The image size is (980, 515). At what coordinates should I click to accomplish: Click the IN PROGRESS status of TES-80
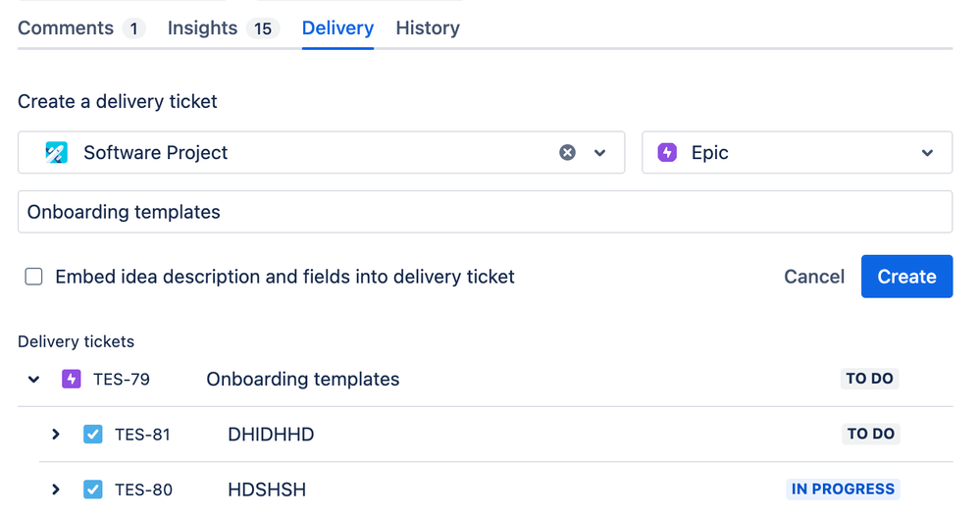(x=843, y=489)
